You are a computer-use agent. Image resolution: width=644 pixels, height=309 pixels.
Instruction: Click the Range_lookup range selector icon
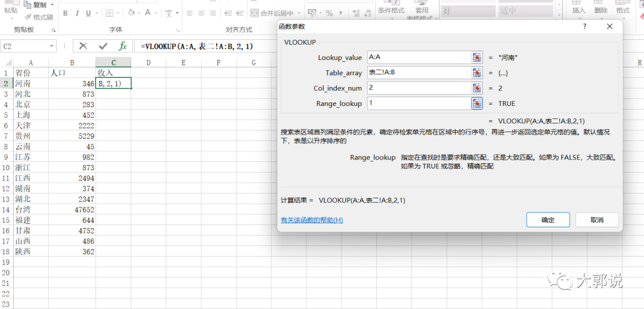[x=477, y=104]
